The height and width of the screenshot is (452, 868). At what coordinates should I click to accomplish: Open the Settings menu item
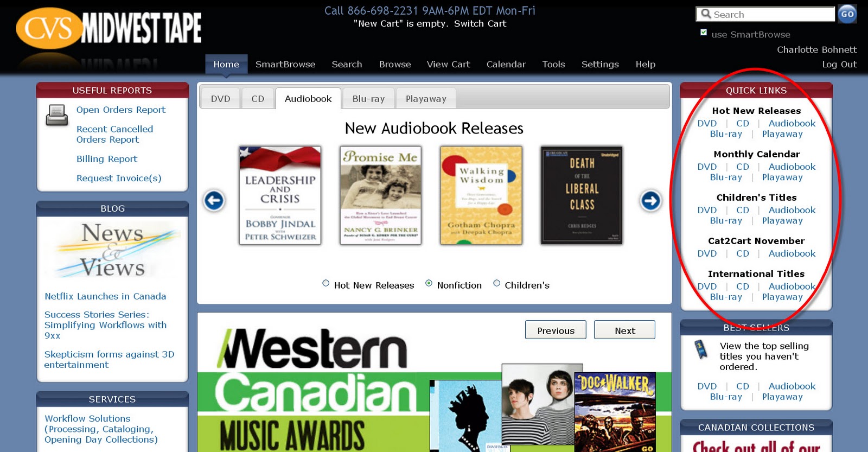coord(600,64)
